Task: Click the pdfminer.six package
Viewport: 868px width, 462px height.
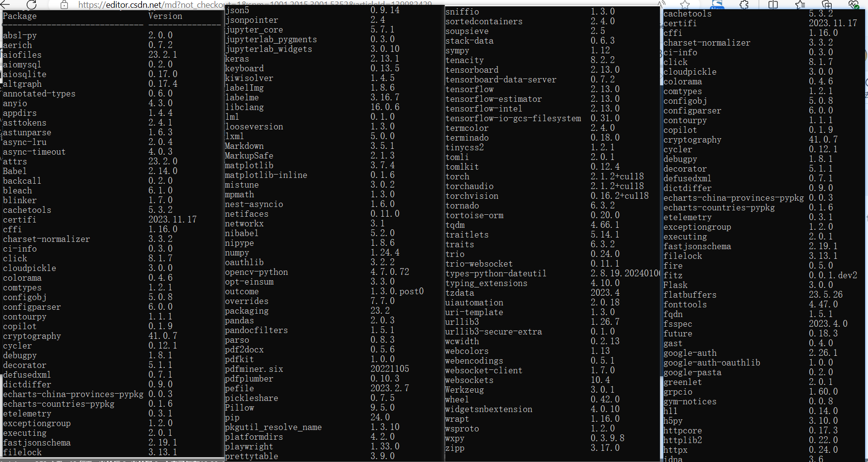Action: [254, 369]
